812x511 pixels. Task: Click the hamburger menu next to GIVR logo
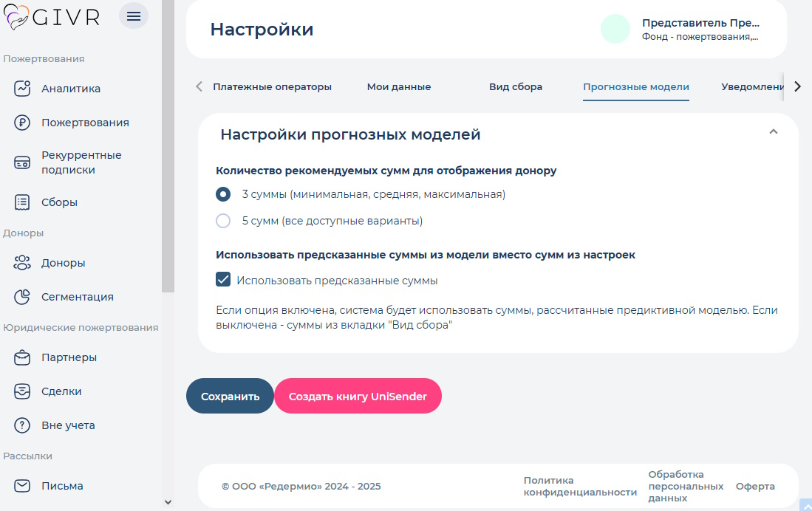[x=134, y=16]
